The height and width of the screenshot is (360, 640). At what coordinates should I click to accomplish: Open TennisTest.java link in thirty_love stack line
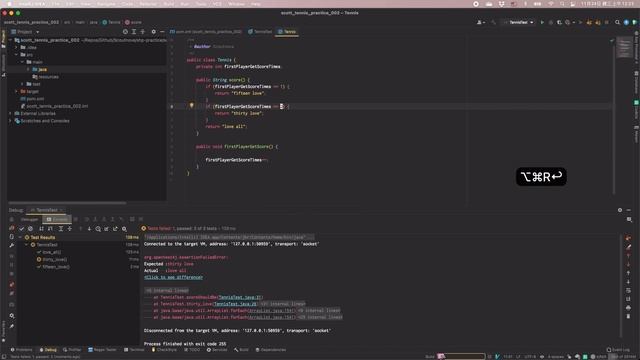235,304
